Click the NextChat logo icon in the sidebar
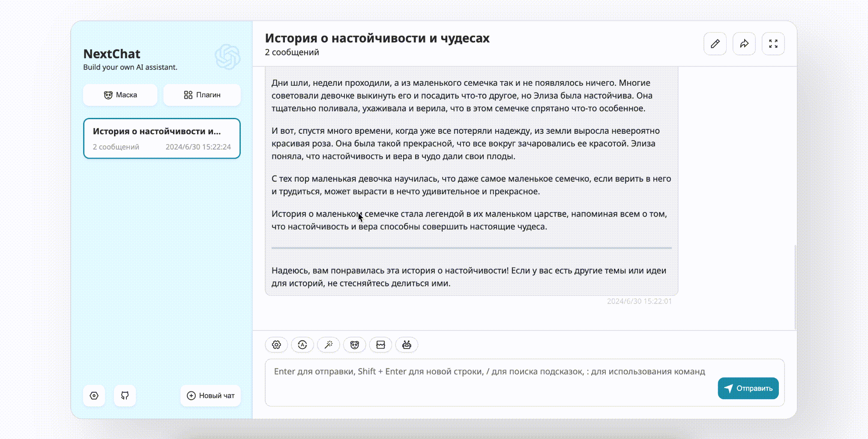The width and height of the screenshot is (868, 439). (x=227, y=57)
